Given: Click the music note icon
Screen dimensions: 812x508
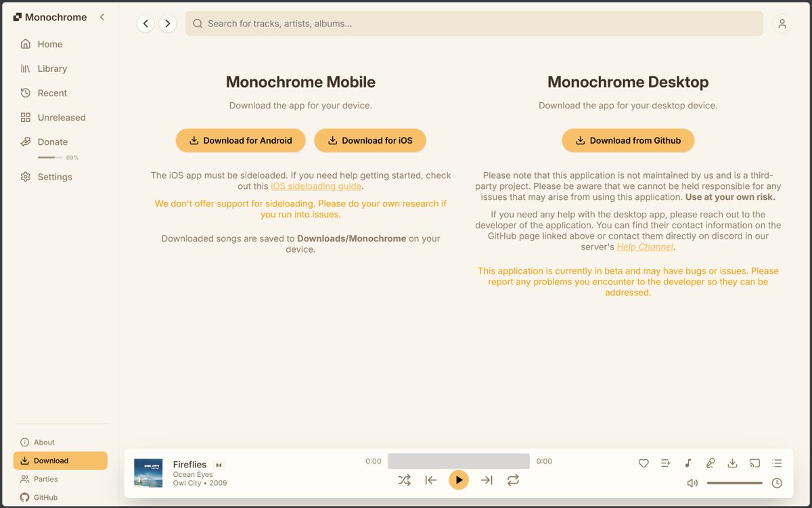Looking at the screenshot, I should click(688, 463).
